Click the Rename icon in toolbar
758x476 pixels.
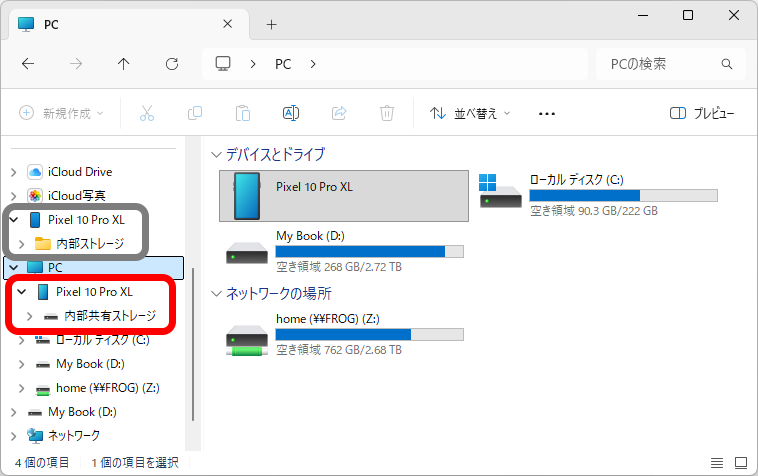click(291, 114)
